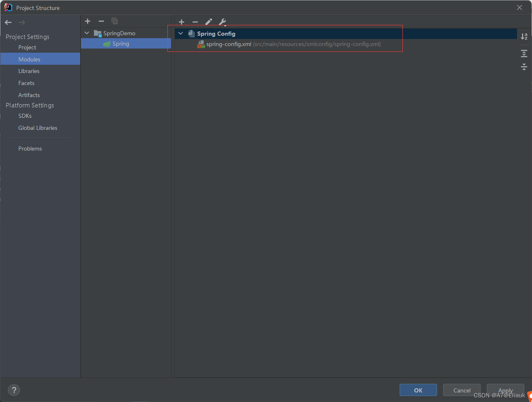Show the Problems page
Image resolution: width=532 pixels, height=402 pixels.
point(40,149)
